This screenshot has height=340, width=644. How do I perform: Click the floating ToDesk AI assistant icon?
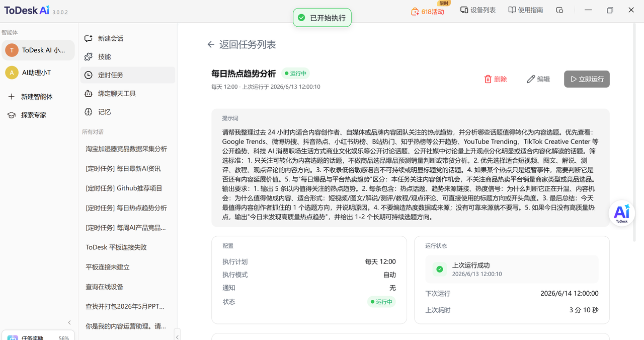point(622,214)
